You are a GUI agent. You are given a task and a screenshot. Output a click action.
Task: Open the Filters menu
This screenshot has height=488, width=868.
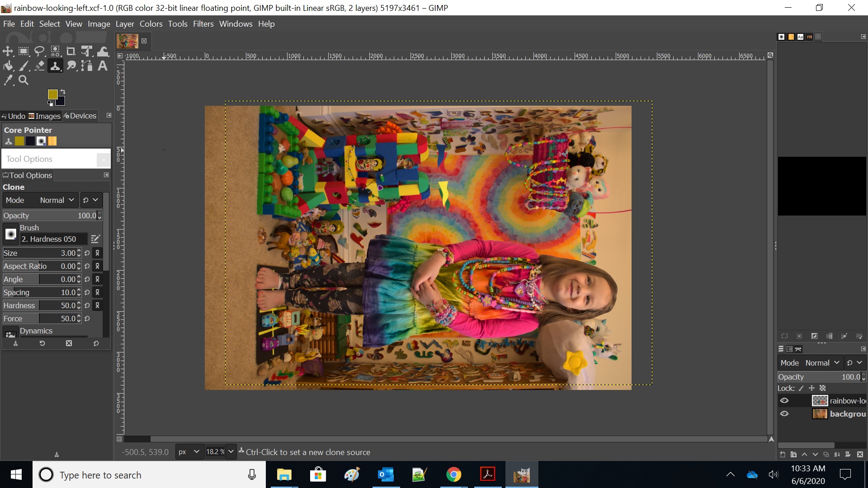[x=203, y=24]
